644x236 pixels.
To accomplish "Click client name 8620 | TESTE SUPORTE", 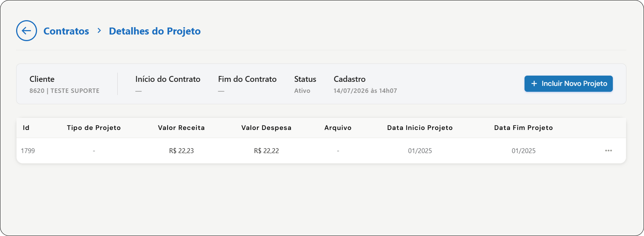I will (65, 91).
